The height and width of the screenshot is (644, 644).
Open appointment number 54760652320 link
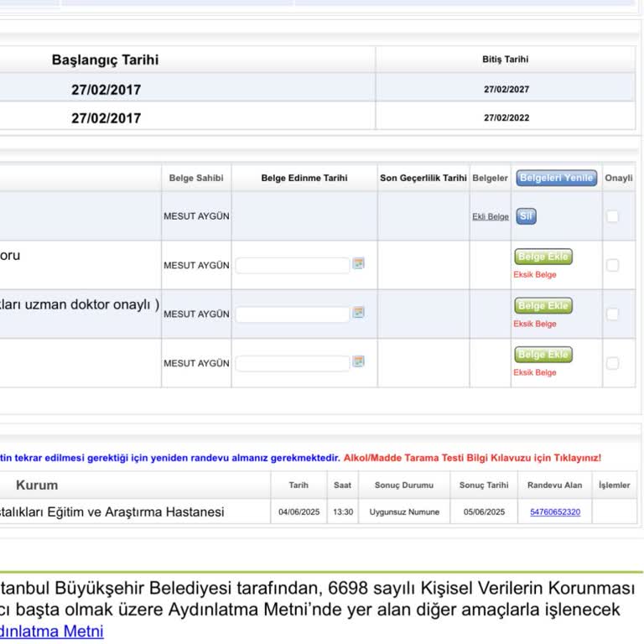coord(555,512)
